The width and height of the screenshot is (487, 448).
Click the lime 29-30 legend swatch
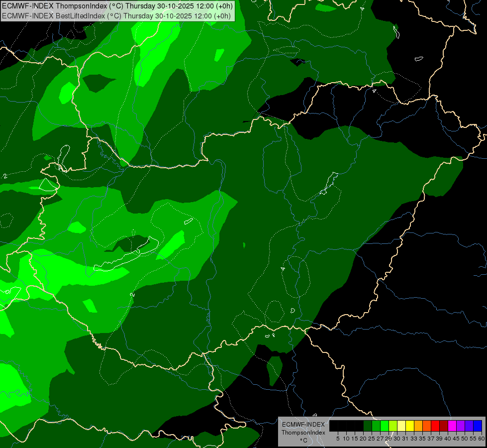pyautogui.click(x=393, y=426)
